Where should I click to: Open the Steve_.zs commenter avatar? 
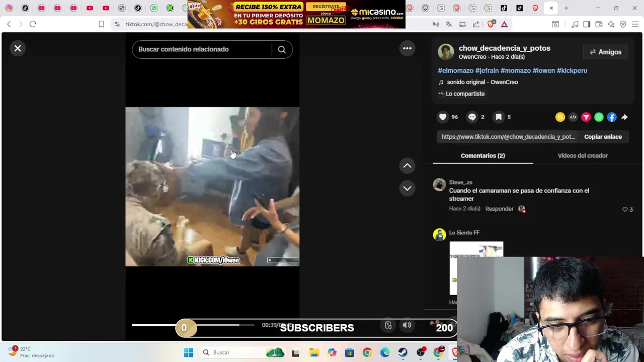pyautogui.click(x=439, y=185)
